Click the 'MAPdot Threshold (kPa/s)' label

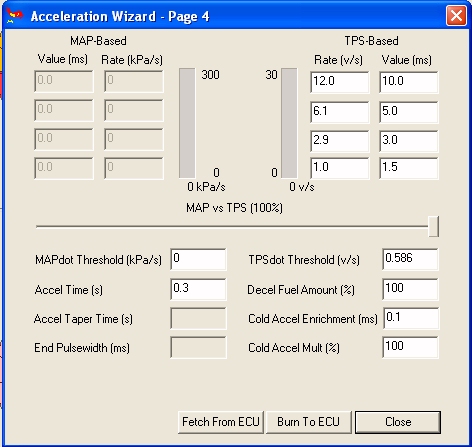coord(98,260)
